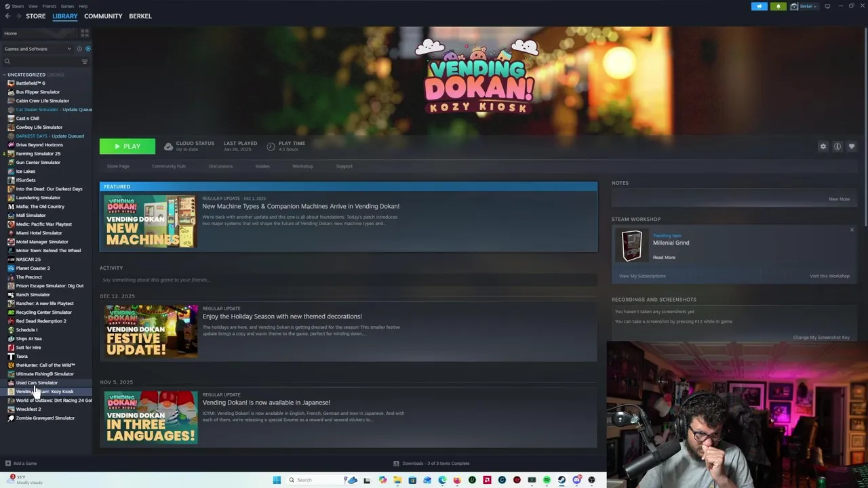Click the Play Time clock icon
868x488 pixels.
coord(271,146)
